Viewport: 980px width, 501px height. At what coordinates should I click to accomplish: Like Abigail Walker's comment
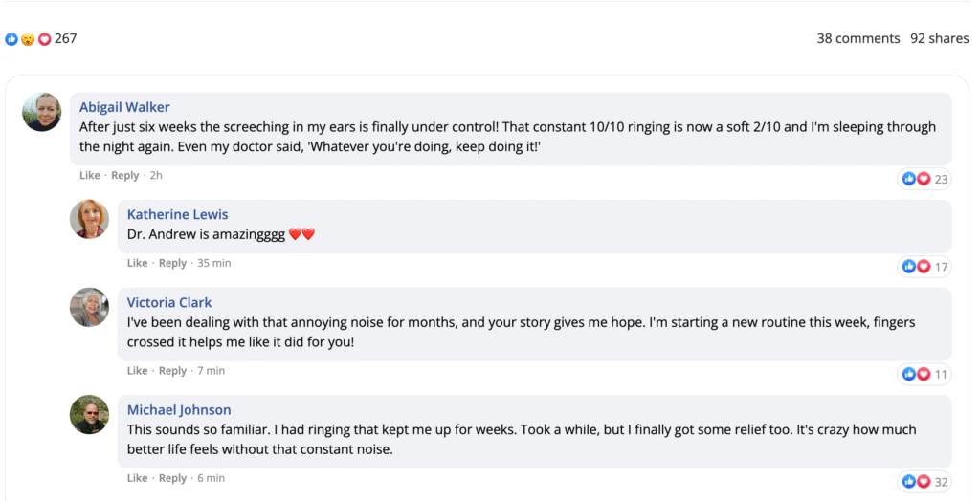click(x=89, y=176)
